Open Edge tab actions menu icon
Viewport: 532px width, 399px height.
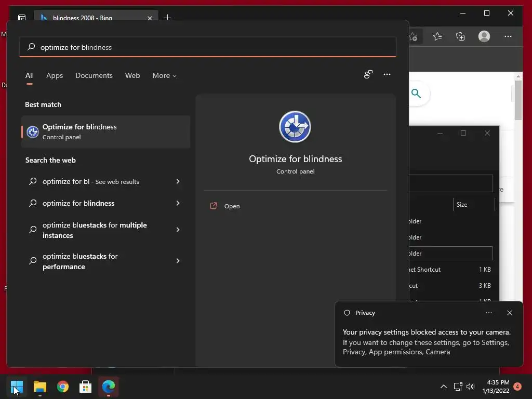(22, 18)
